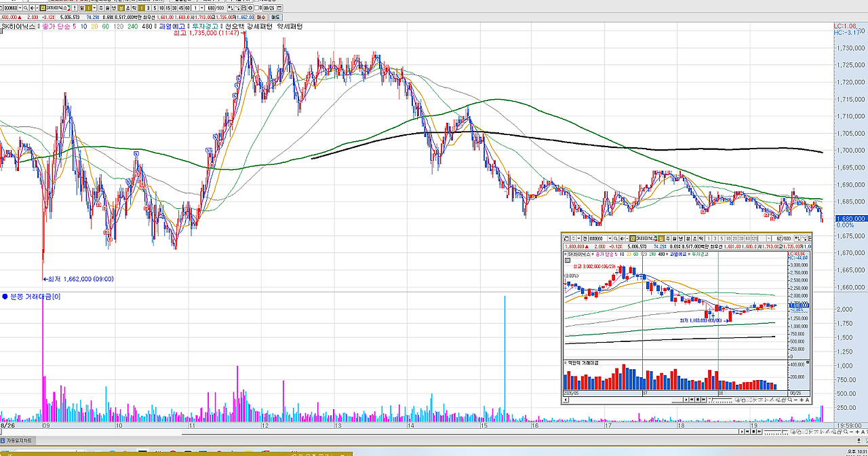Image resolution: width=868 pixels, height=456 pixels.
Task: Choose the 1-minute interval button
Action: 142,8
